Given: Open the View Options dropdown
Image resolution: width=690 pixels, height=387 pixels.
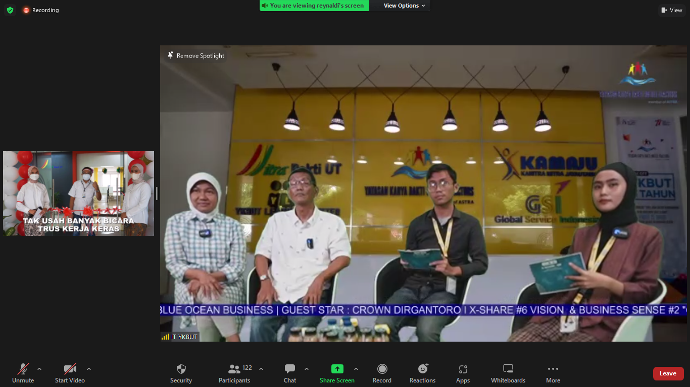Looking at the screenshot, I should click(x=404, y=6).
